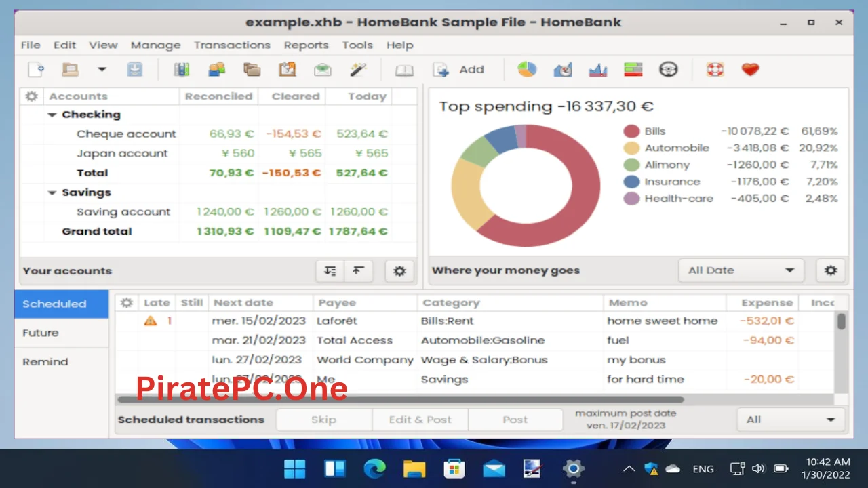
Task: Click the Insurance blue legend swatch
Action: point(631,182)
